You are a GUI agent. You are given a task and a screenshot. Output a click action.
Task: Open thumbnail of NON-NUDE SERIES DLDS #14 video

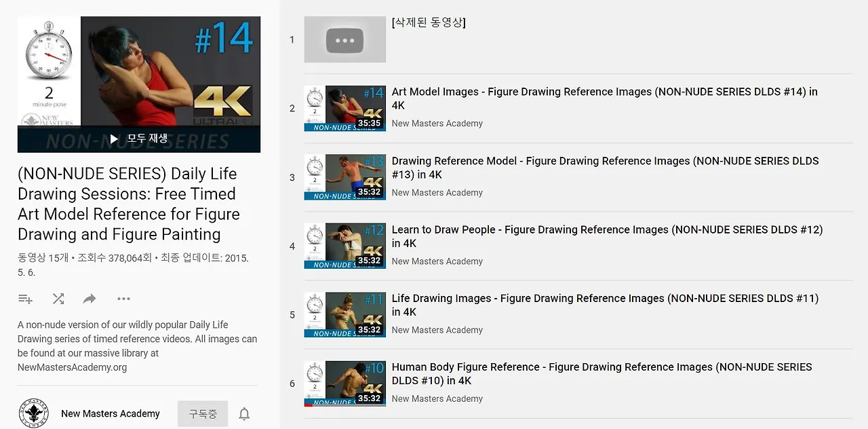coord(344,108)
